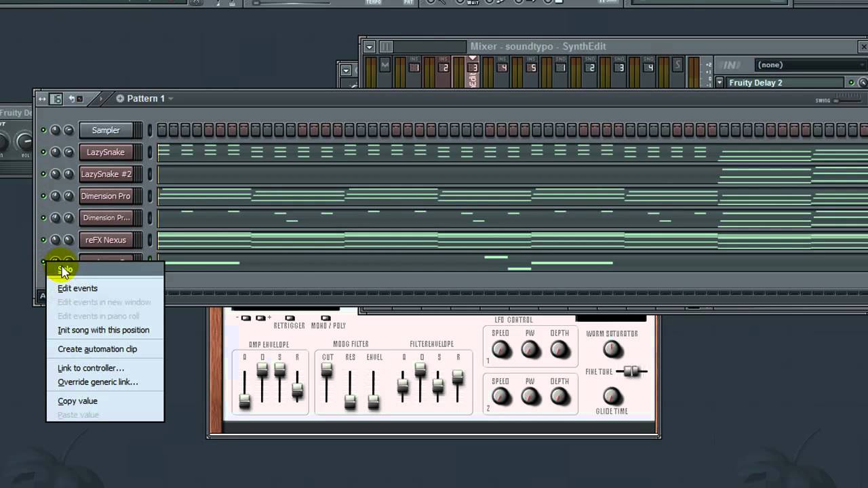Click the Sampler channel volume knob

(x=68, y=130)
